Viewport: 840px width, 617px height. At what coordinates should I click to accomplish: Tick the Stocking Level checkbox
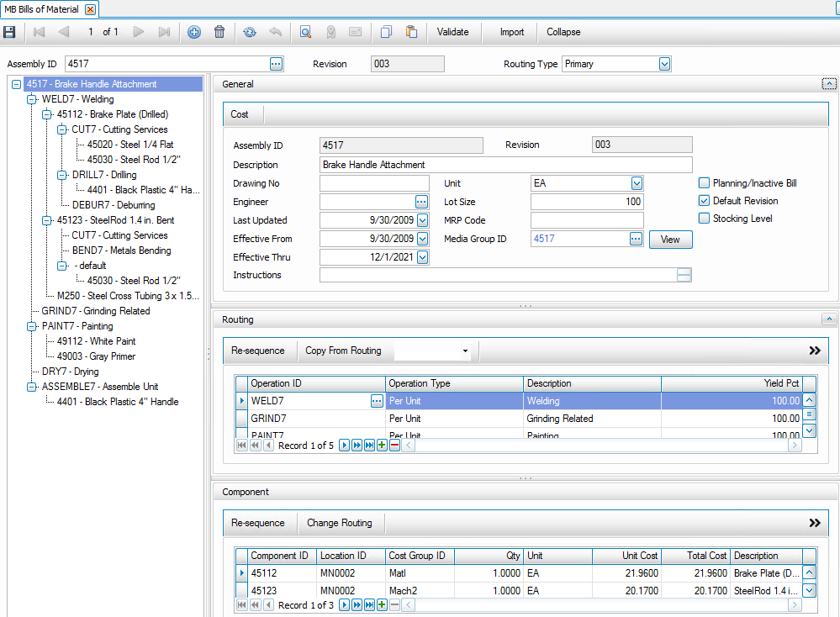[x=705, y=219]
